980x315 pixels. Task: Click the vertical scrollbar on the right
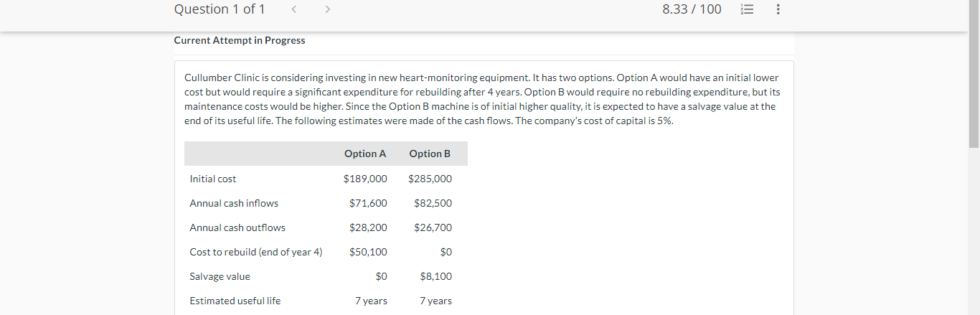[974, 72]
